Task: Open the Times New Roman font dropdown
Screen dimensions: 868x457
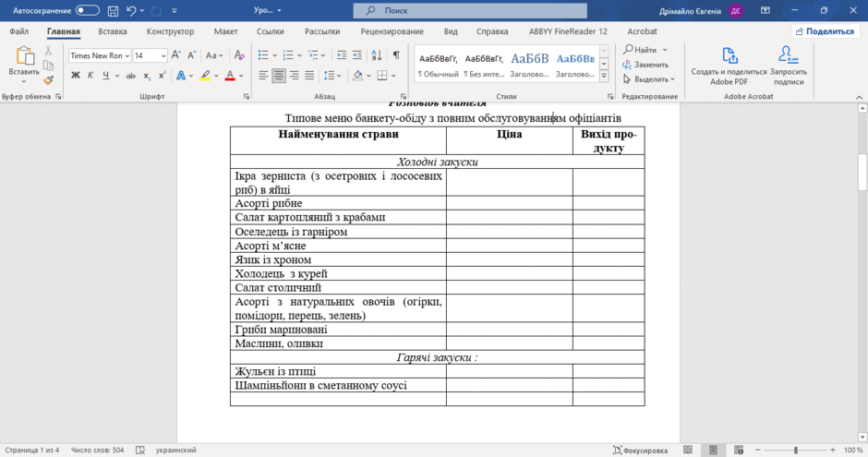Action: 127,55
